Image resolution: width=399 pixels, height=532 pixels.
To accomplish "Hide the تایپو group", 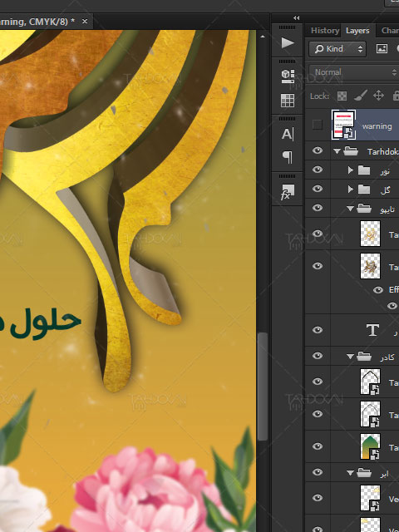I will click(x=318, y=207).
